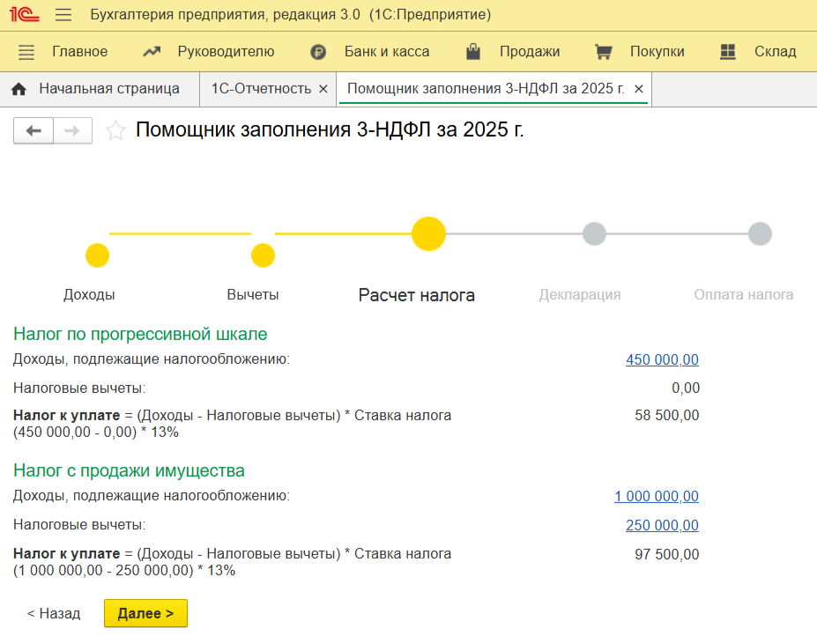Screen dimensions: 817x644
Task: Switch to the 1С-Отчетность tab
Action: [x=261, y=89]
